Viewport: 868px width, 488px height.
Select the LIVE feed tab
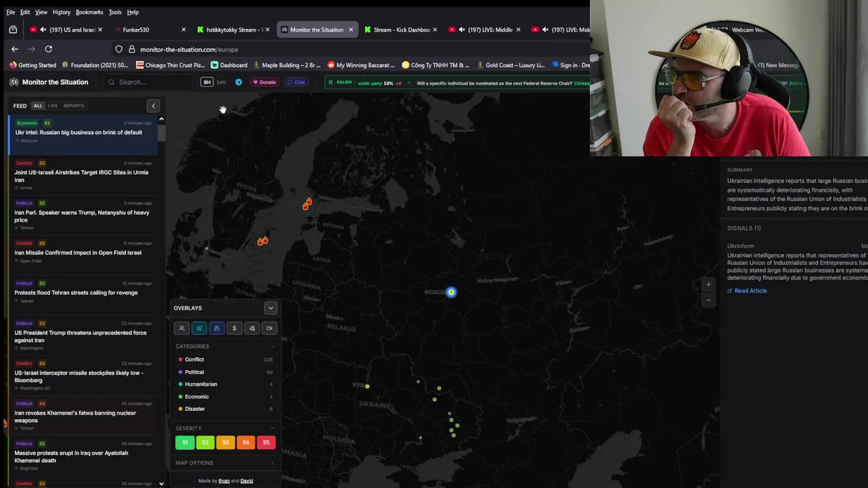(x=52, y=106)
